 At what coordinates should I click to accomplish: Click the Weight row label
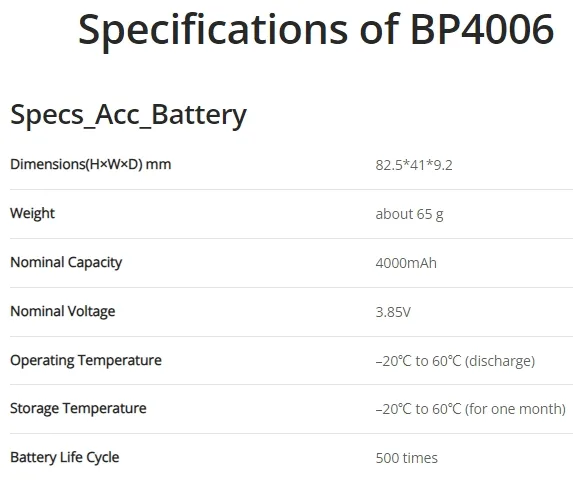[x=33, y=213]
